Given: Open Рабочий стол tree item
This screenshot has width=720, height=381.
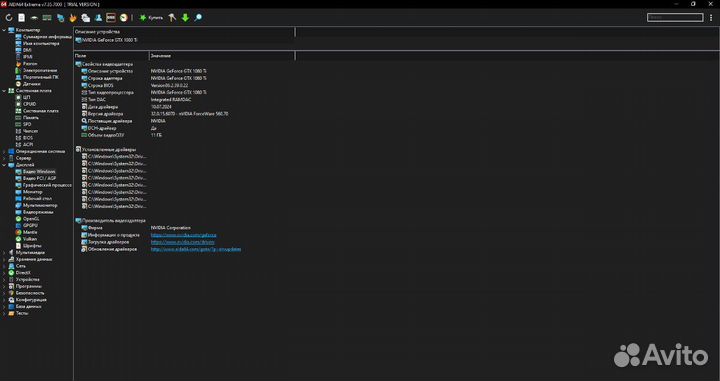Looking at the screenshot, I should click(34, 198).
